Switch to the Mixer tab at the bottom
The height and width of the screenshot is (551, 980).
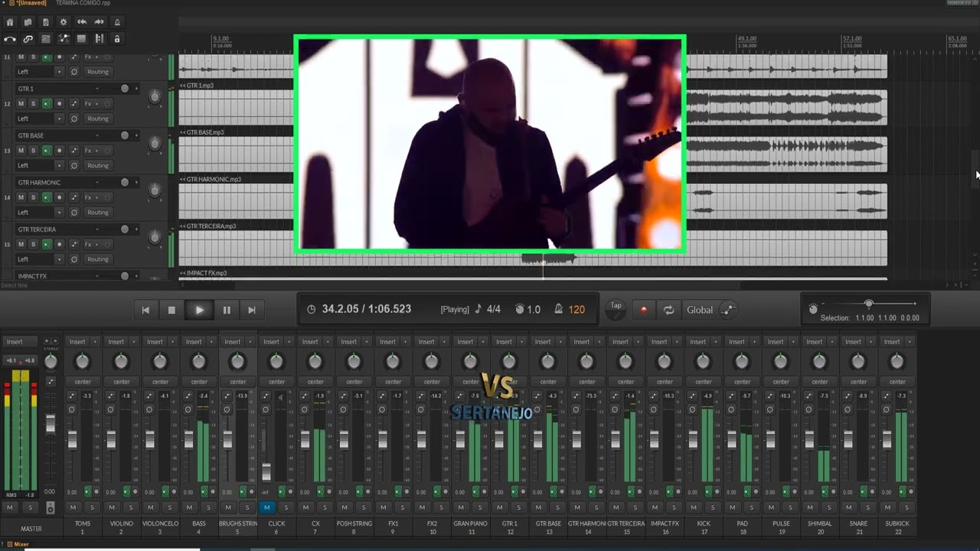click(x=17, y=545)
